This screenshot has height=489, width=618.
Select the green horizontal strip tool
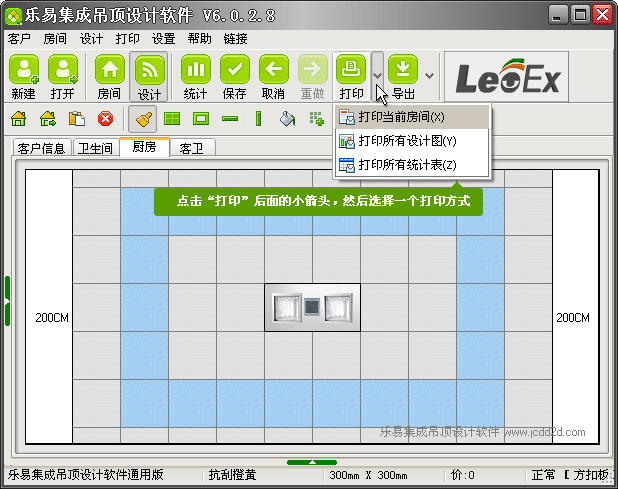[230, 119]
